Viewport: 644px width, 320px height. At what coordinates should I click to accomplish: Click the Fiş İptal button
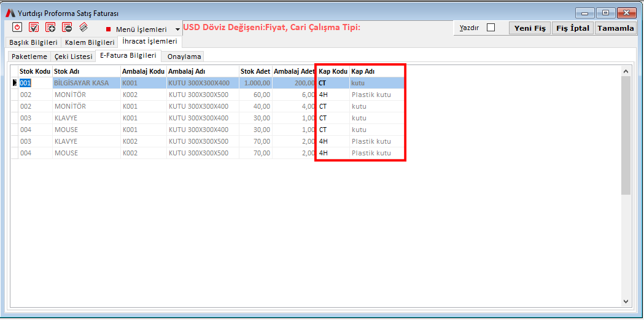573,28
